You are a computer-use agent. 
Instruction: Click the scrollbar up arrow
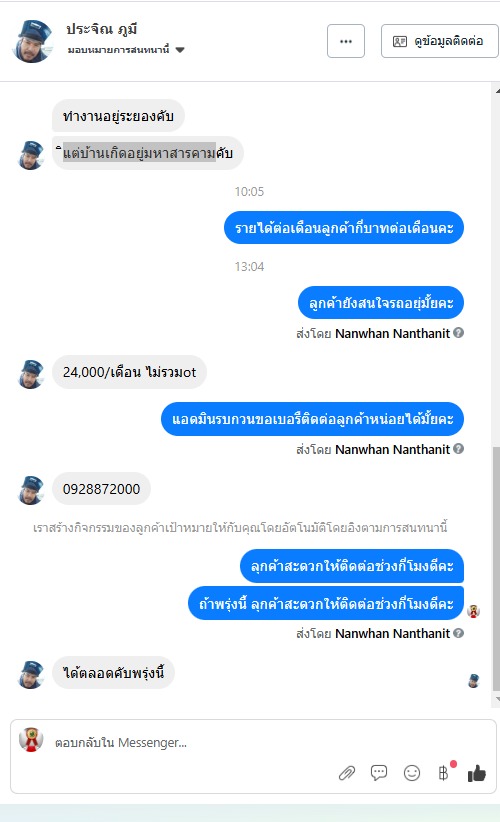click(496, 91)
